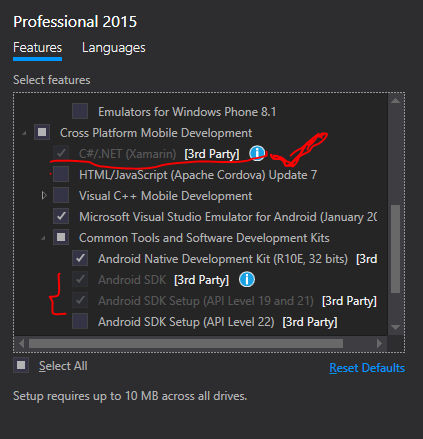Open the Features tab
This screenshot has width=423, height=439.
click(37, 48)
